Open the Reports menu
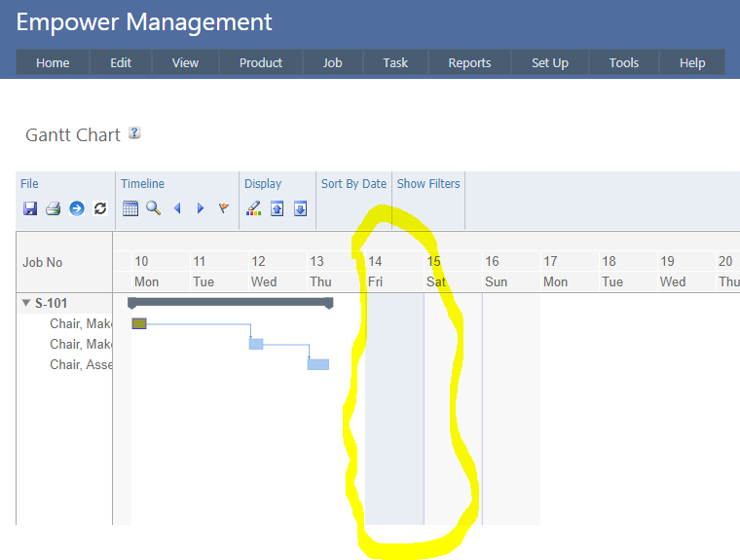The width and height of the screenshot is (740, 560). [469, 62]
